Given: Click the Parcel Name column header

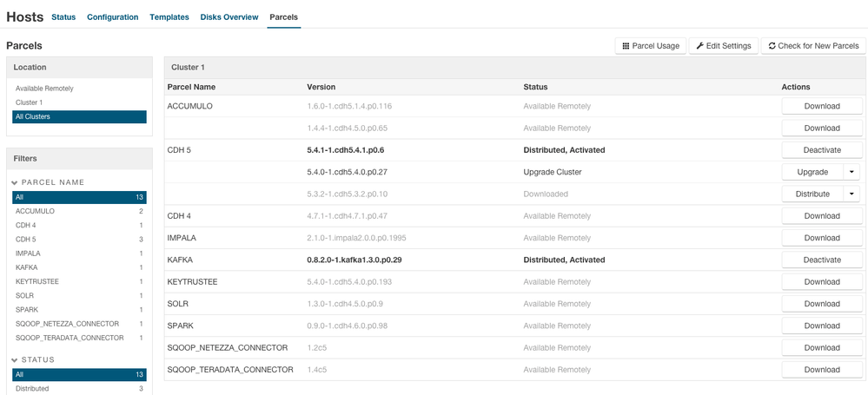Looking at the screenshot, I should pyautogui.click(x=191, y=87).
